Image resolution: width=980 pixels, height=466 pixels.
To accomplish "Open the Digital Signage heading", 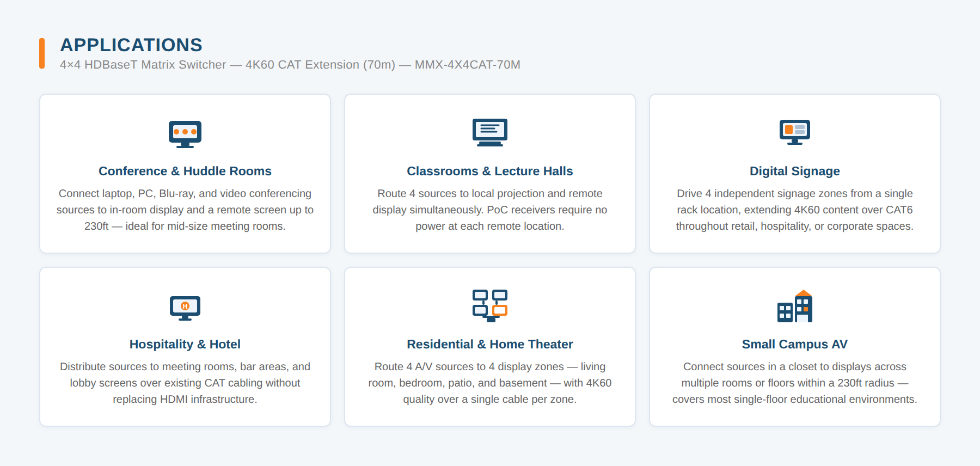I will tap(795, 171).
